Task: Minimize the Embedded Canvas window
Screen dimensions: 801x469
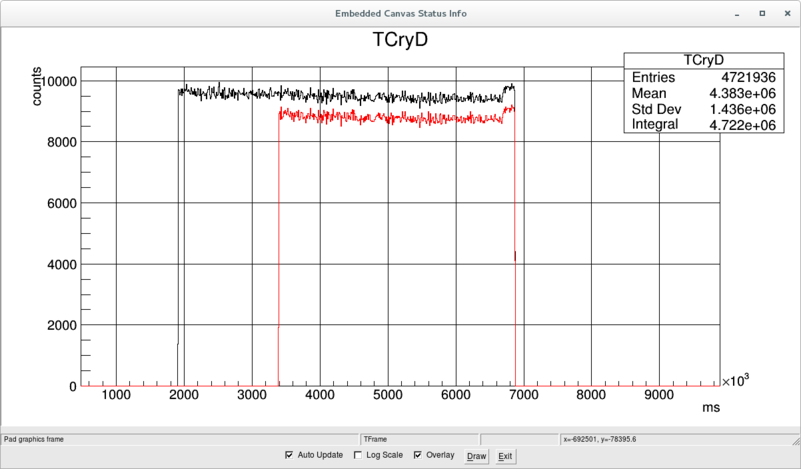Action: tap(737, 13)
